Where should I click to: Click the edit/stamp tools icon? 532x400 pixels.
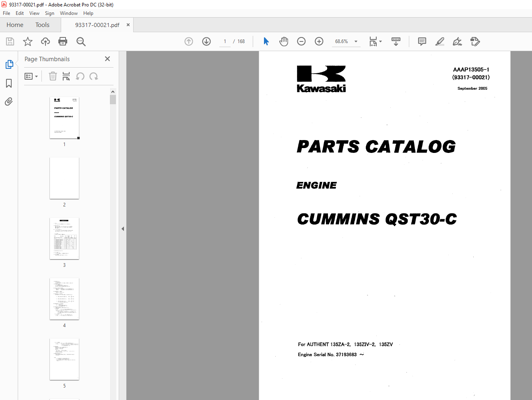[x=475, y=41]
